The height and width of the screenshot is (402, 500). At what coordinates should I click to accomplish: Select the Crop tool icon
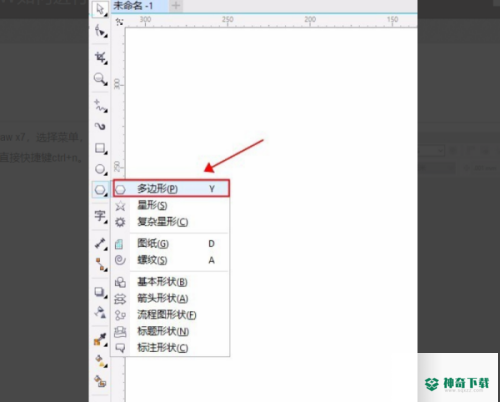pyautogui.click(x=100, y=57)
